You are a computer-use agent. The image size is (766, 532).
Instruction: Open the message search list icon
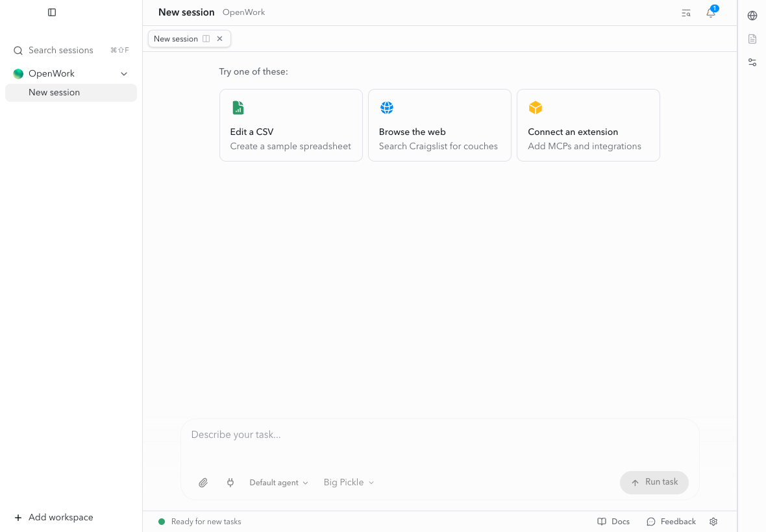pos(686,13)
